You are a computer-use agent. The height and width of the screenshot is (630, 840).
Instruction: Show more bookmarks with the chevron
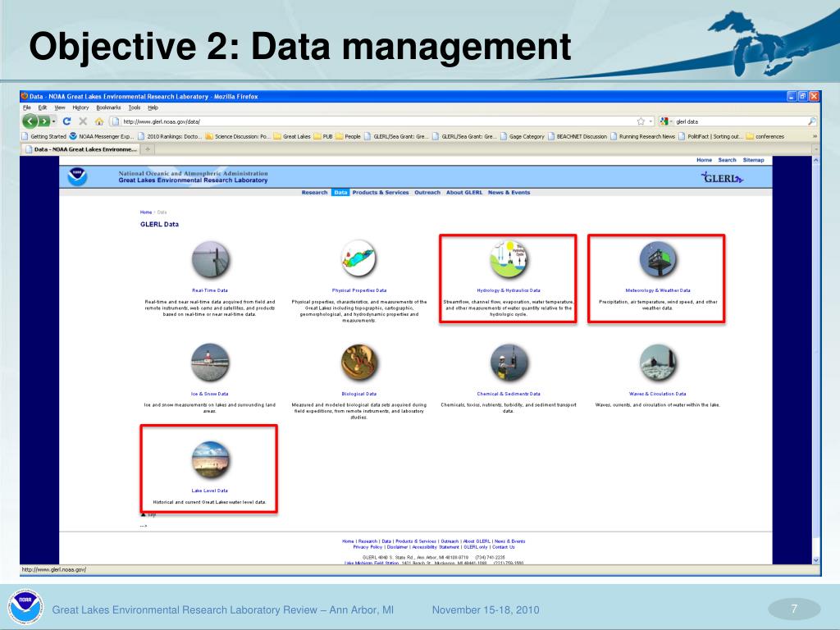815,137
